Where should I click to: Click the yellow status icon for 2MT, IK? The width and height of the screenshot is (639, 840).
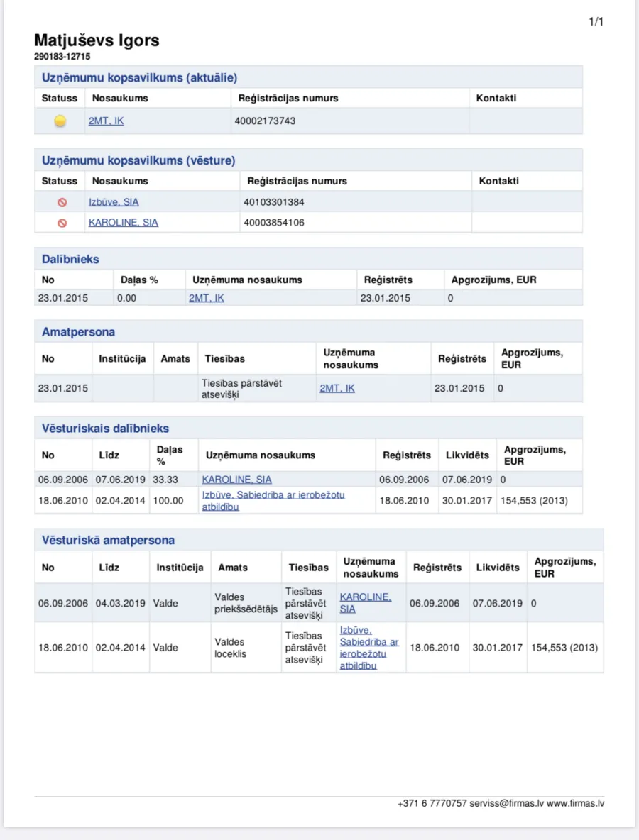(60, 121)
